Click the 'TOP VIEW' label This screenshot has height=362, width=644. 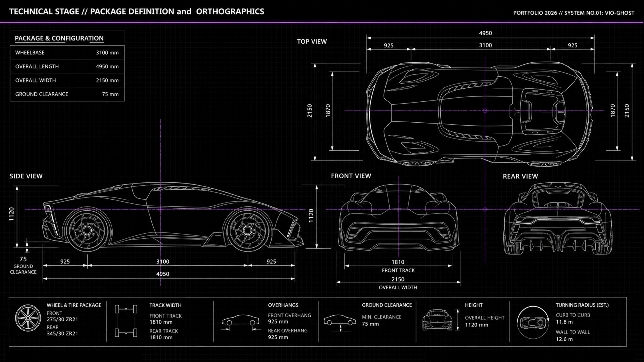[312, 41]
